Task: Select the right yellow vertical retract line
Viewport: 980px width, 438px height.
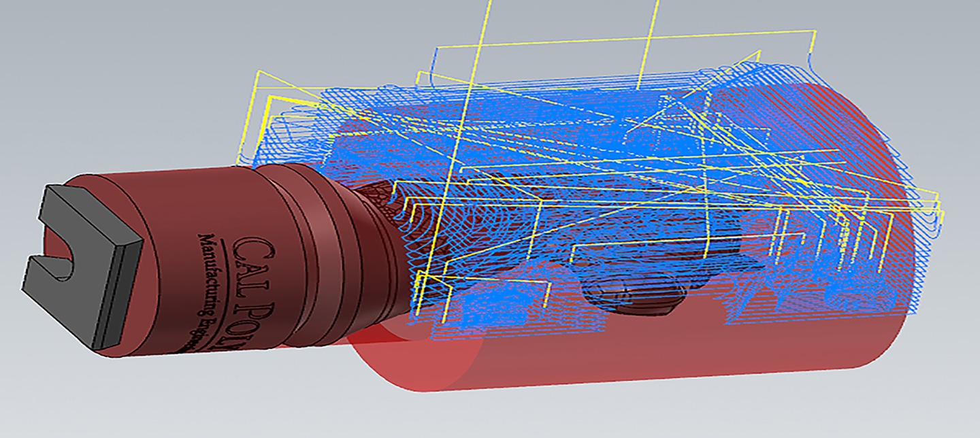Action: point(649,41)
